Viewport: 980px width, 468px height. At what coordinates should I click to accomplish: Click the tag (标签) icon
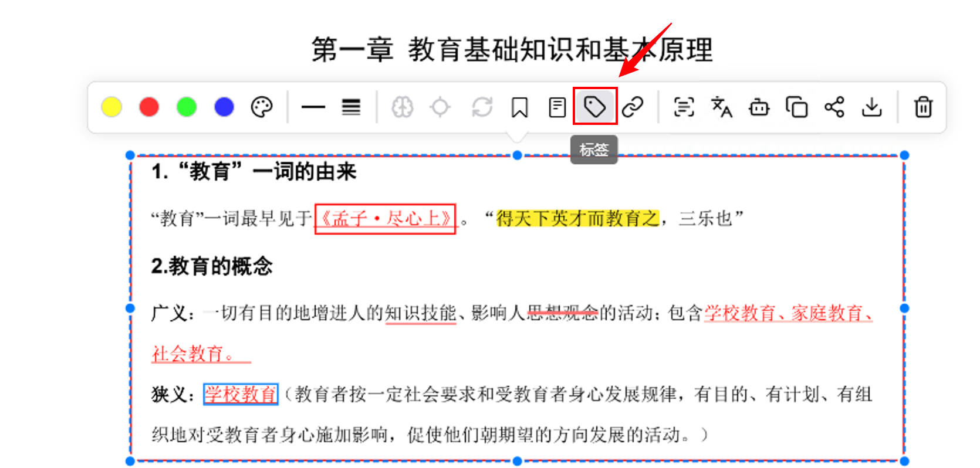595,107
